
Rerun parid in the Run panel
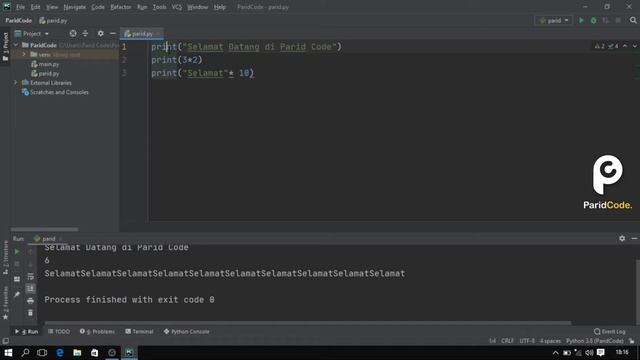[17, 252]
